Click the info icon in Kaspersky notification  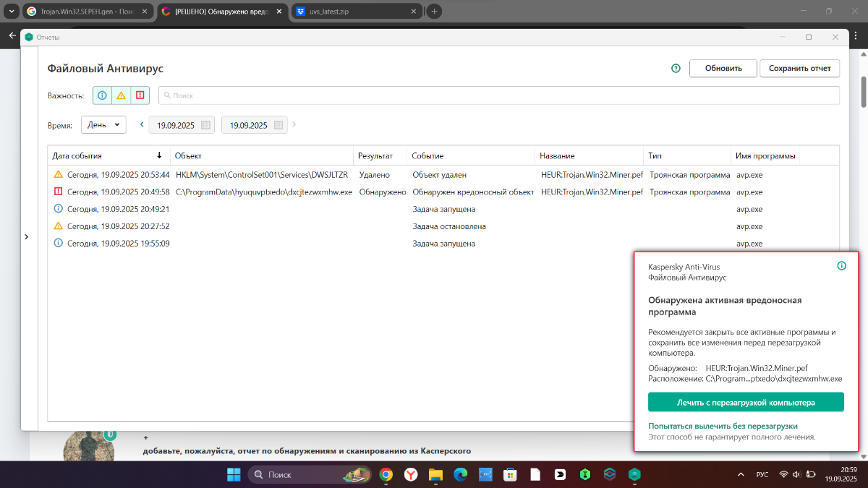[x=841, y=266]
